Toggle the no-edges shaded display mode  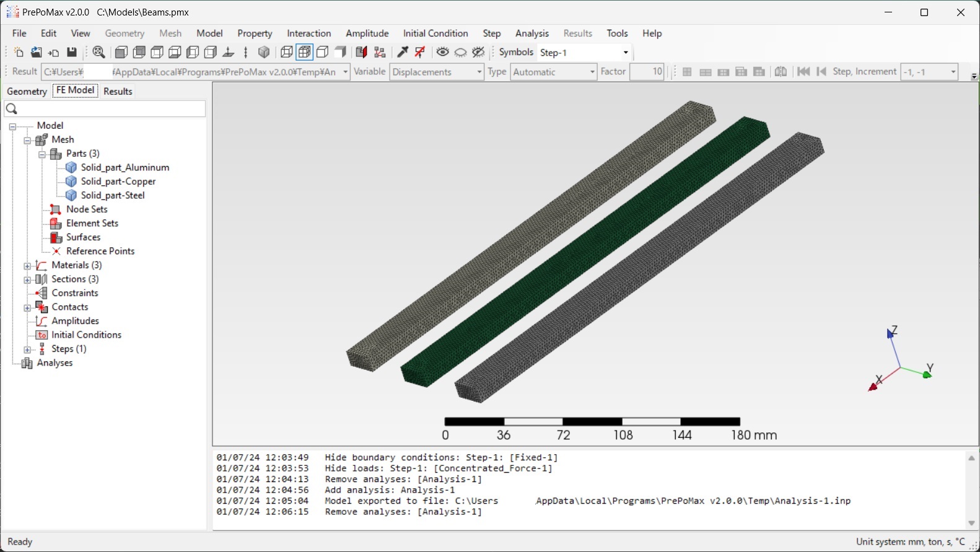pyautogui.click(x=341, y=53)
